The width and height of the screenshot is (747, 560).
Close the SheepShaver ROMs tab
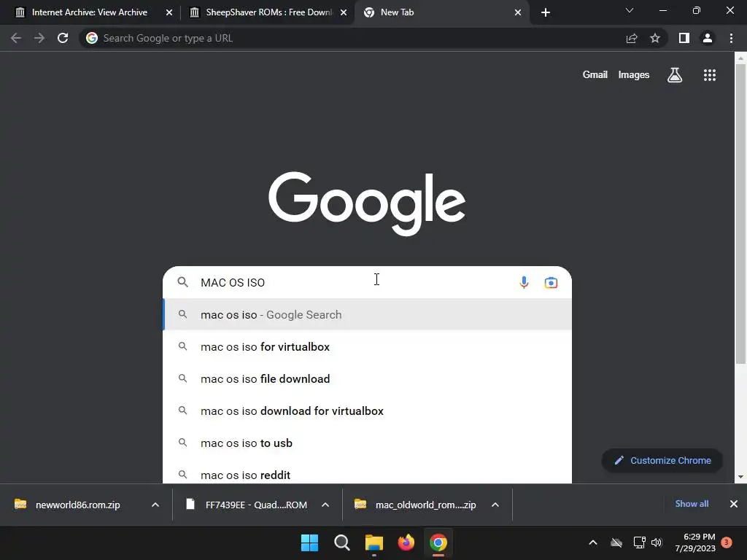[344, 12]
